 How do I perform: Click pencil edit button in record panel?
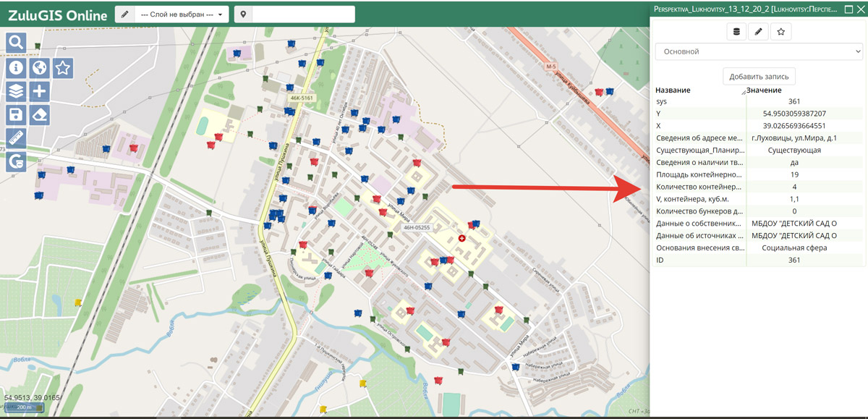pyautogui.click(x=757, y=31)
